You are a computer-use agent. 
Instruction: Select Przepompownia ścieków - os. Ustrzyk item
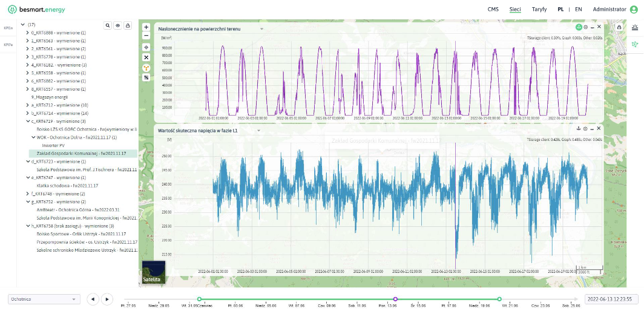coord(87,242)
